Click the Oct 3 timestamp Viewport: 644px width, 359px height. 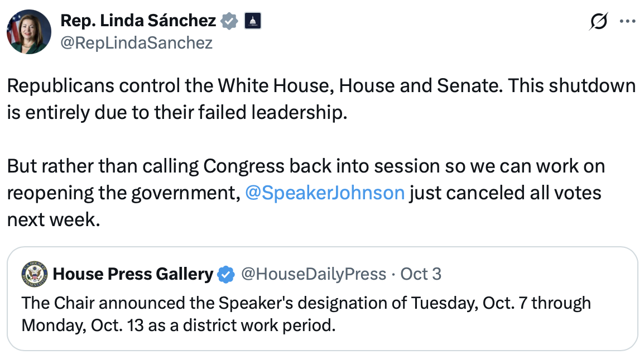421,274
